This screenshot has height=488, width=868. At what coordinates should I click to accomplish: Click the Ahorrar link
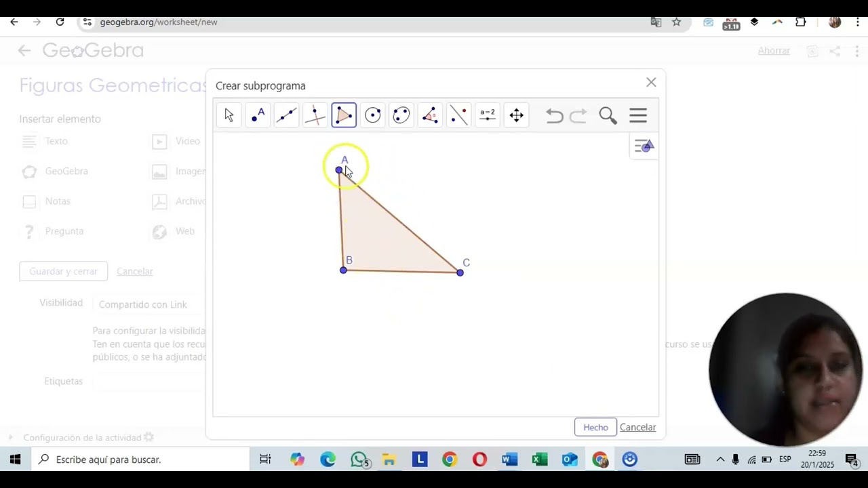774,51
